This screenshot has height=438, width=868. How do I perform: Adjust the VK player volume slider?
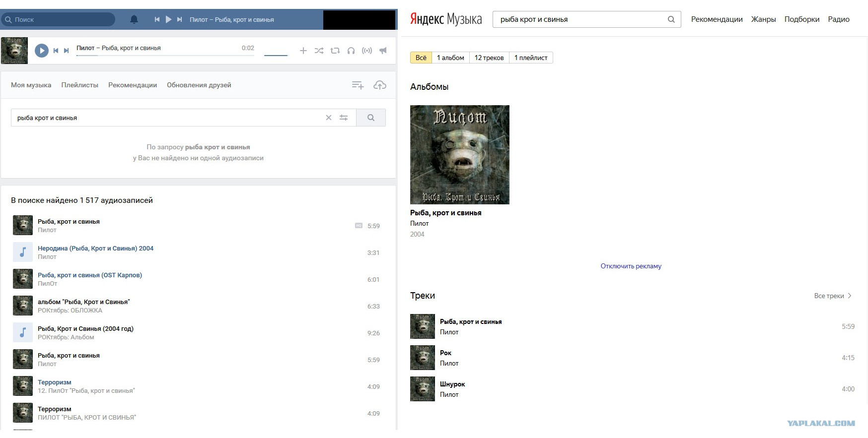(x=276, y=56)
